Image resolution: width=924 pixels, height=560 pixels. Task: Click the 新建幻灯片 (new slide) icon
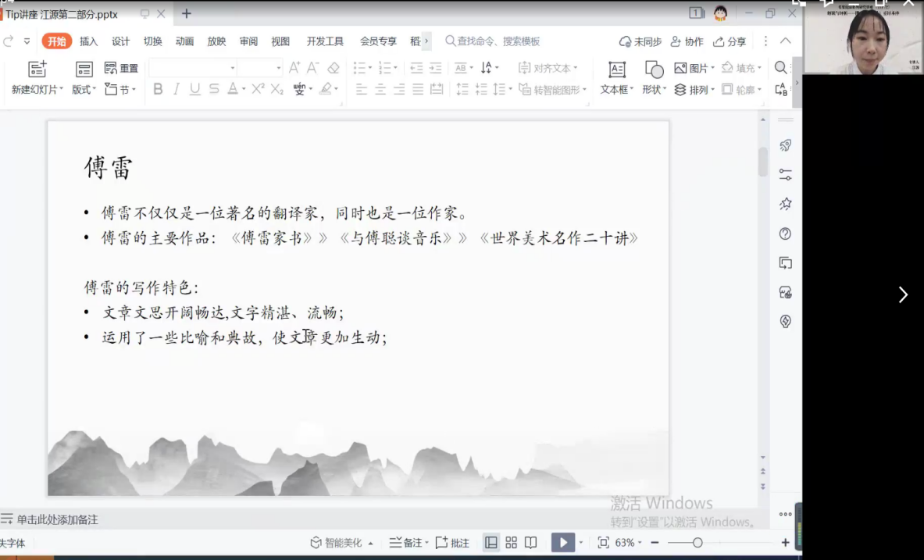click(x=37, y=70)
